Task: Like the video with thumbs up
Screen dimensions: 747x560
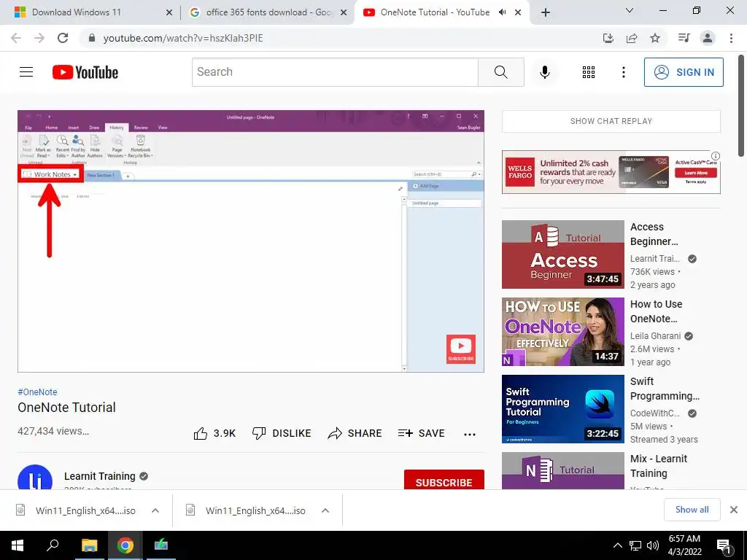Action: [214, 433]
